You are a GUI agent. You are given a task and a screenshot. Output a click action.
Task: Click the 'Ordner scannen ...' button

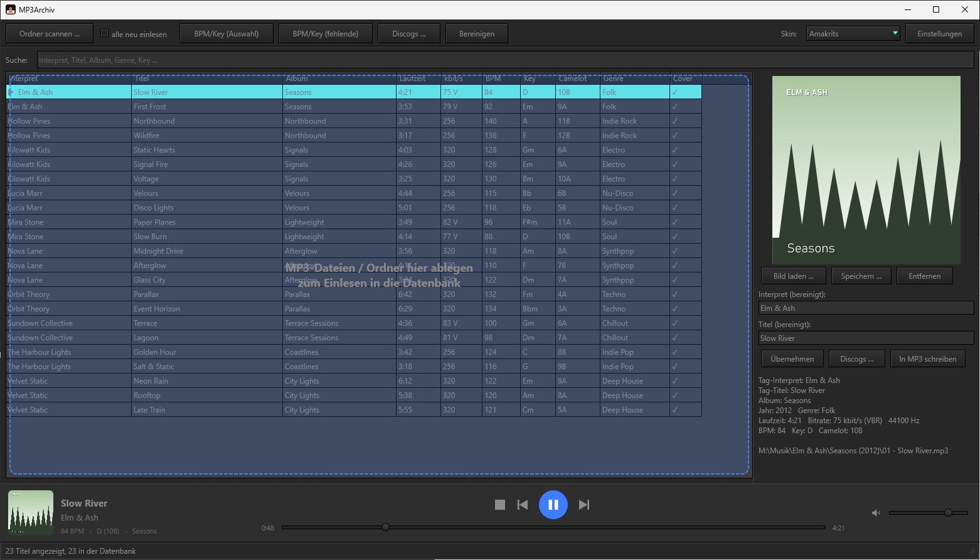tap(50, 33)
